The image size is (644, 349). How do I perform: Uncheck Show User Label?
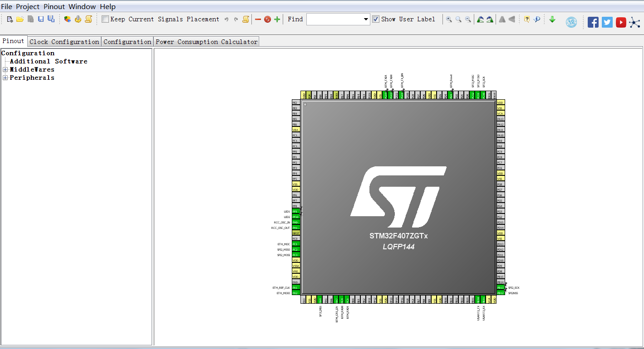375,19
